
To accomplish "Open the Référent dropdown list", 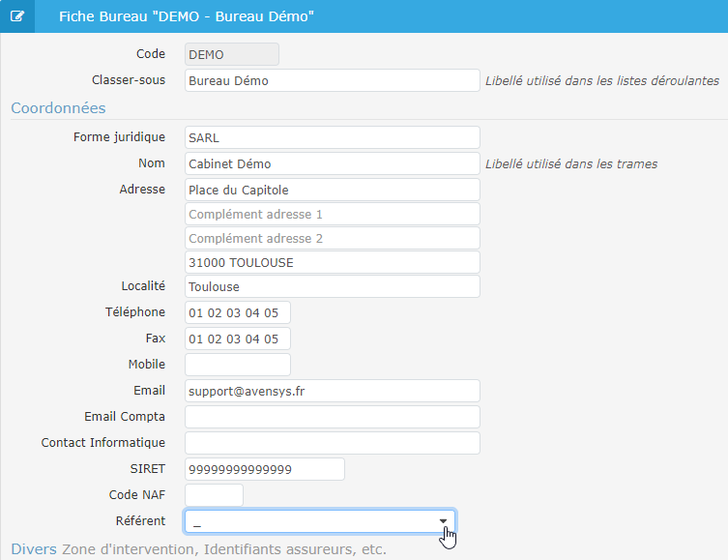I will [320, 521].
